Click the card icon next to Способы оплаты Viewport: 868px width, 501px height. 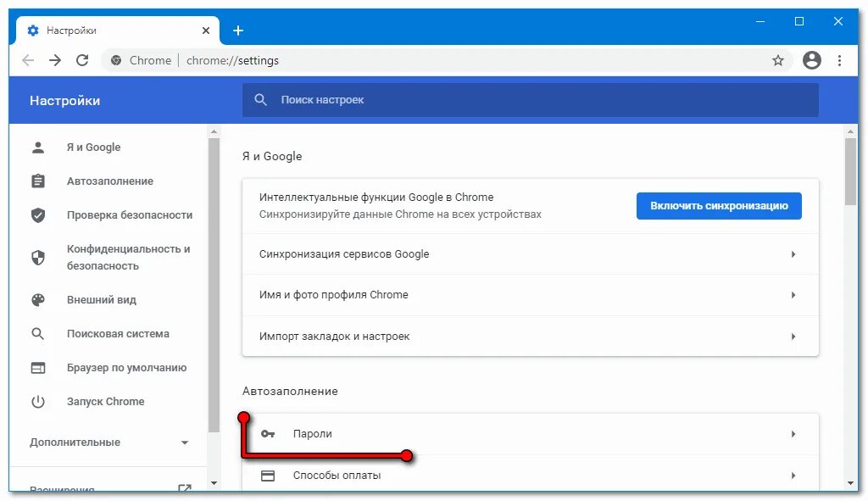(x=268, y=476)
